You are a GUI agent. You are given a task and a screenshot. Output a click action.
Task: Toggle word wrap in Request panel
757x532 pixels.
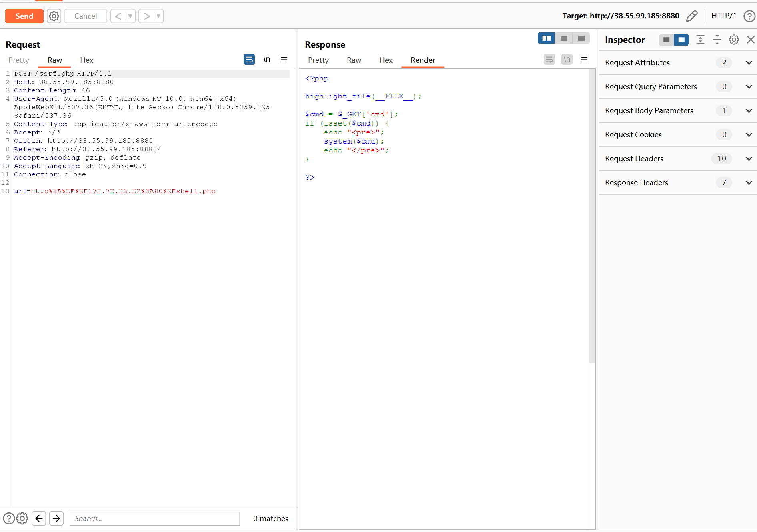point(249,60)
